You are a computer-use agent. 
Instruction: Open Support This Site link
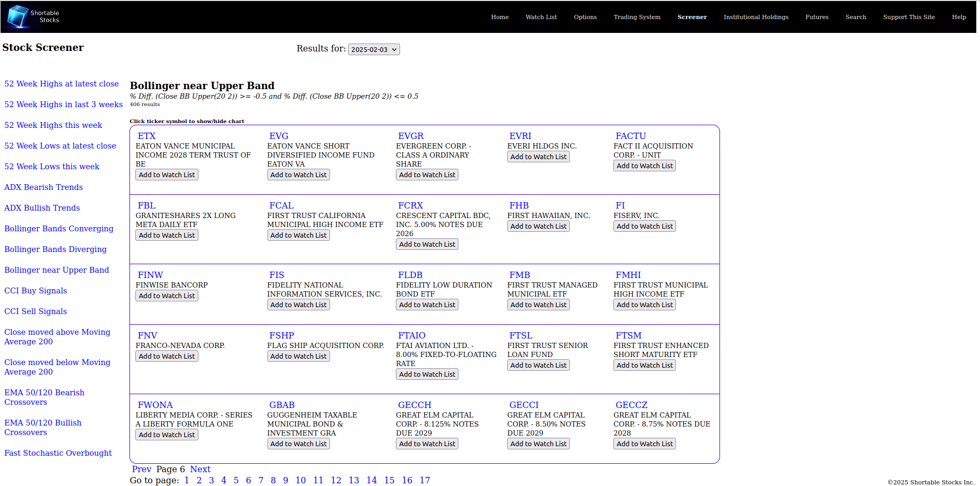[908, 17]
